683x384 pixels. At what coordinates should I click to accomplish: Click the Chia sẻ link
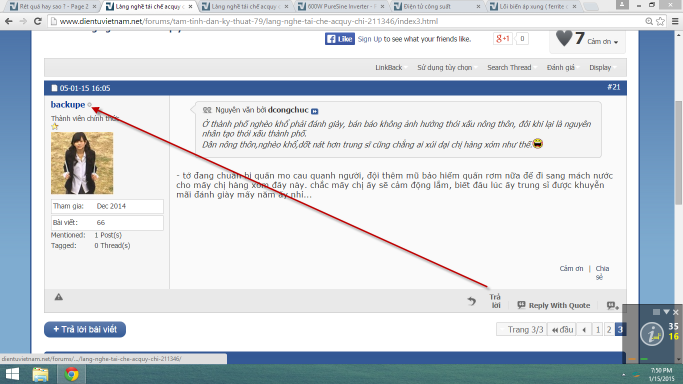602,273
